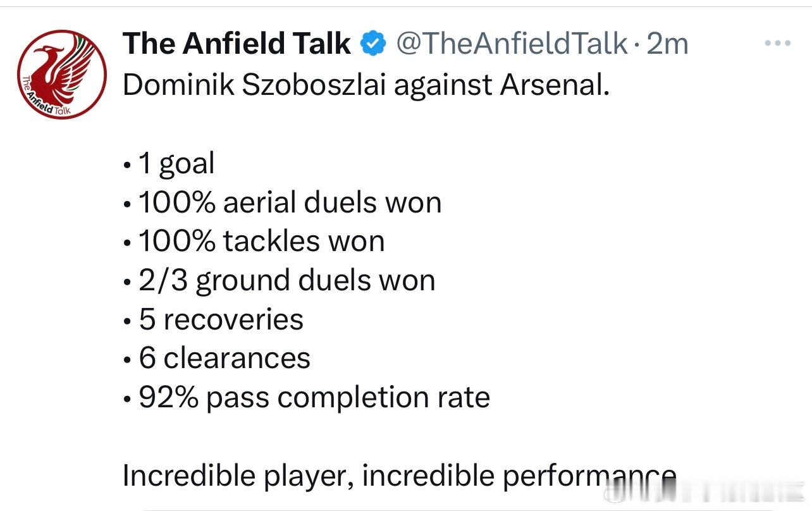Click the Incredible player closing sentence
The width and height of the screenshot is (812, 511).
click(399, 476)
